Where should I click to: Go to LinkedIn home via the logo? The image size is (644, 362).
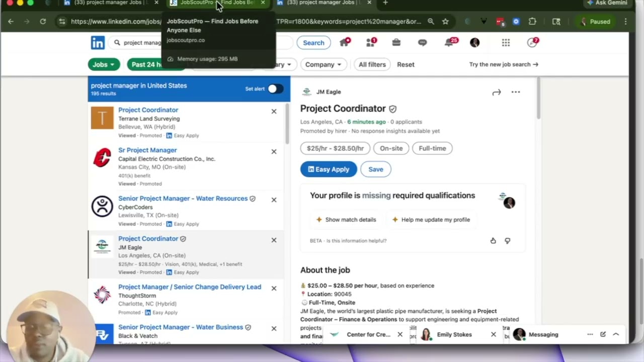point(98,43)
